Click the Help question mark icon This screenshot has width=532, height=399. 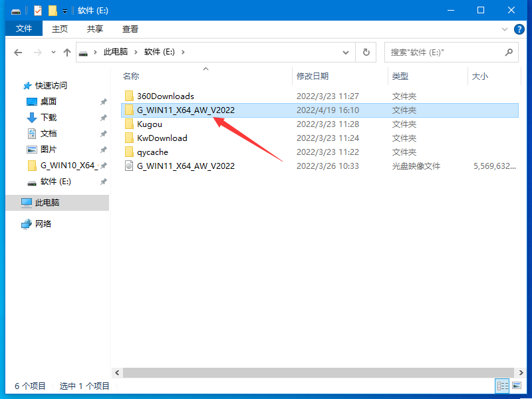pyautogui.click(x=519, y=29)
